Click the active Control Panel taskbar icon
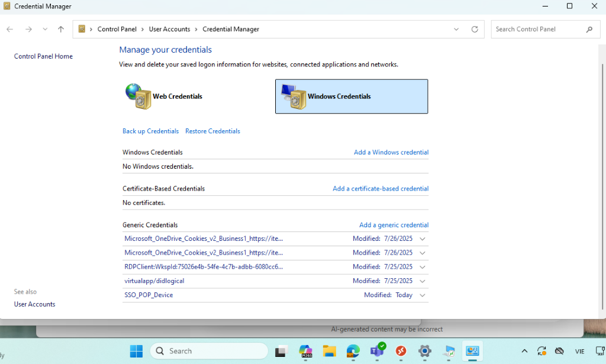The image size is (606, 364). click(x=472, y=351)
